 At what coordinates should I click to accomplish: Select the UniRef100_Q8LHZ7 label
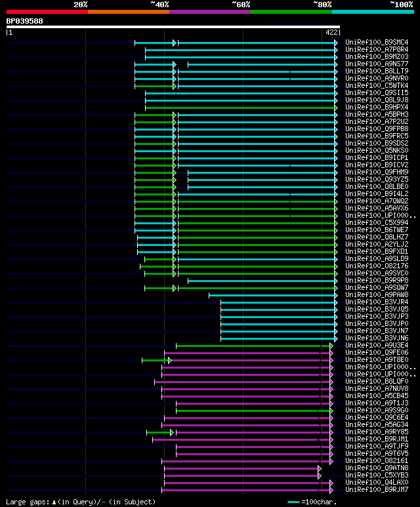coord(377,237)
